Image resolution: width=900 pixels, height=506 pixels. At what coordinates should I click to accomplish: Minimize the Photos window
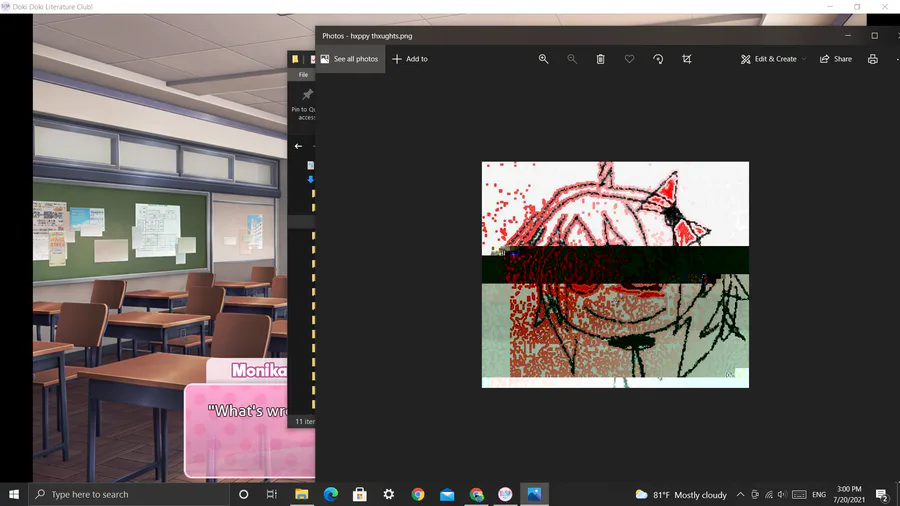(848, 36)
